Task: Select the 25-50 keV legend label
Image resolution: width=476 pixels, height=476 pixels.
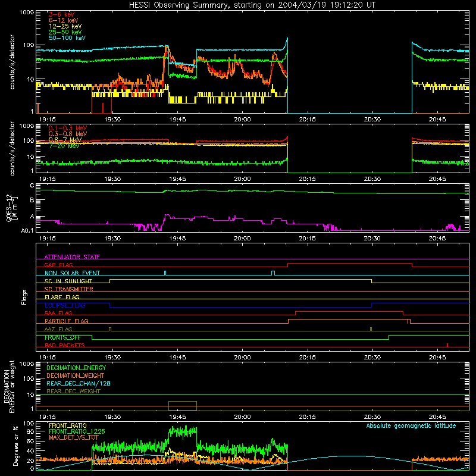Action: (65, 32)
